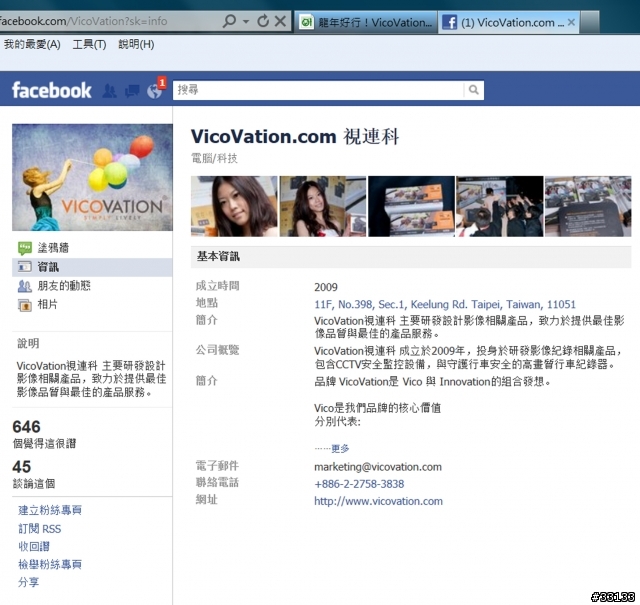
Task: Click 建立粉絲專頁 link
Action: [50, 510]
